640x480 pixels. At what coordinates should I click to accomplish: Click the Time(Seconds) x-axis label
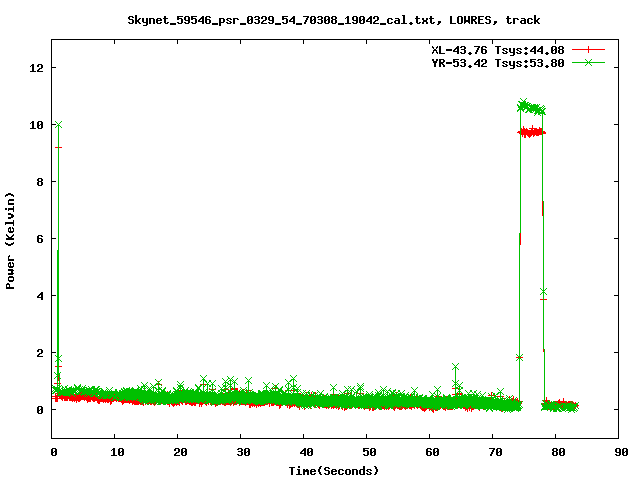tap(334, 471)
